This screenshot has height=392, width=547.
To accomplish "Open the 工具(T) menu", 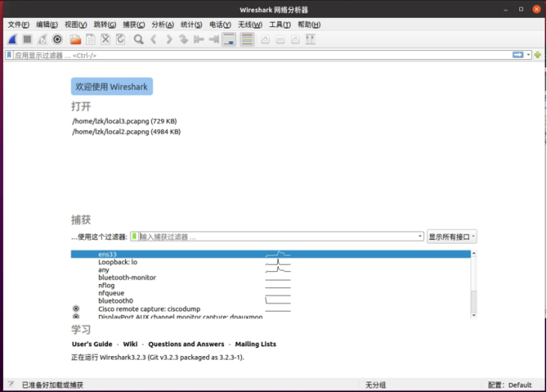I will (279, 25).
